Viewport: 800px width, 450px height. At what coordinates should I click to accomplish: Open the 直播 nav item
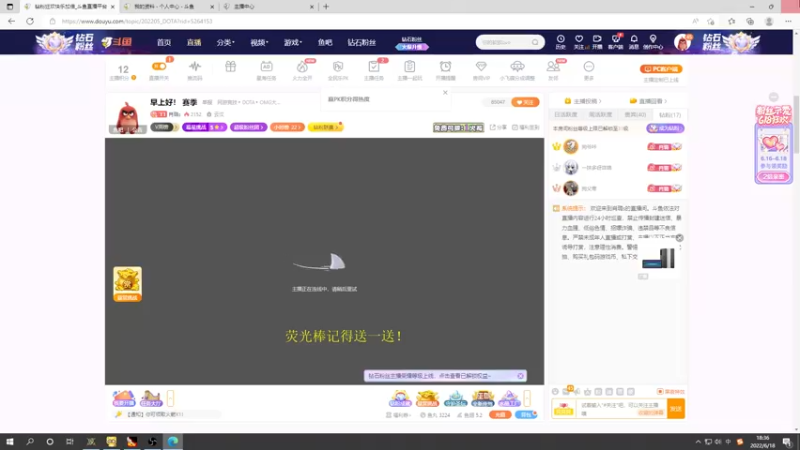coord(194,42)
